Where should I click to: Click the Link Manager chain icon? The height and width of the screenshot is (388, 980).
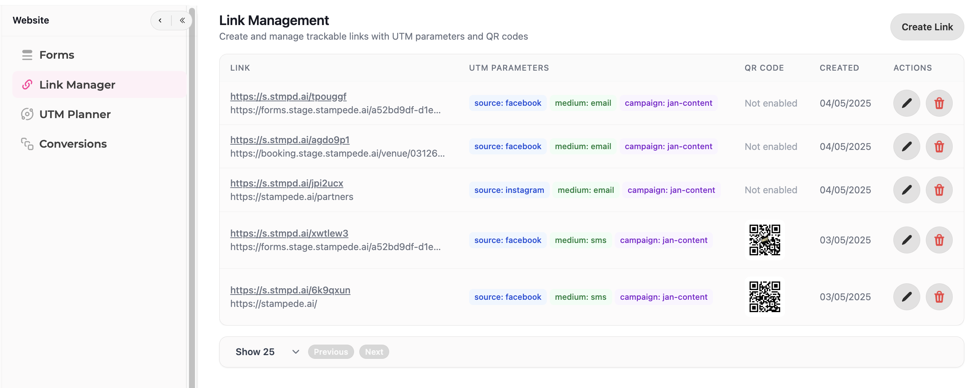(x=27, y=84)
